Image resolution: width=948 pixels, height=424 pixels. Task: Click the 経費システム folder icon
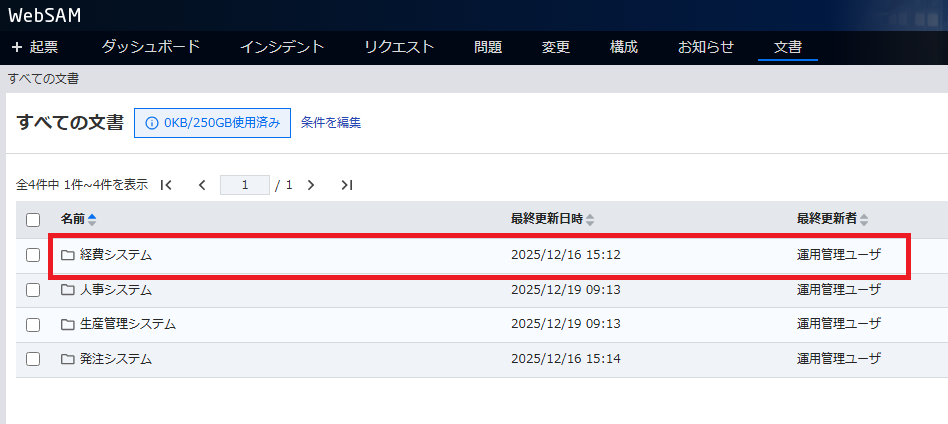pyautogui.click(x=68, y=255)
